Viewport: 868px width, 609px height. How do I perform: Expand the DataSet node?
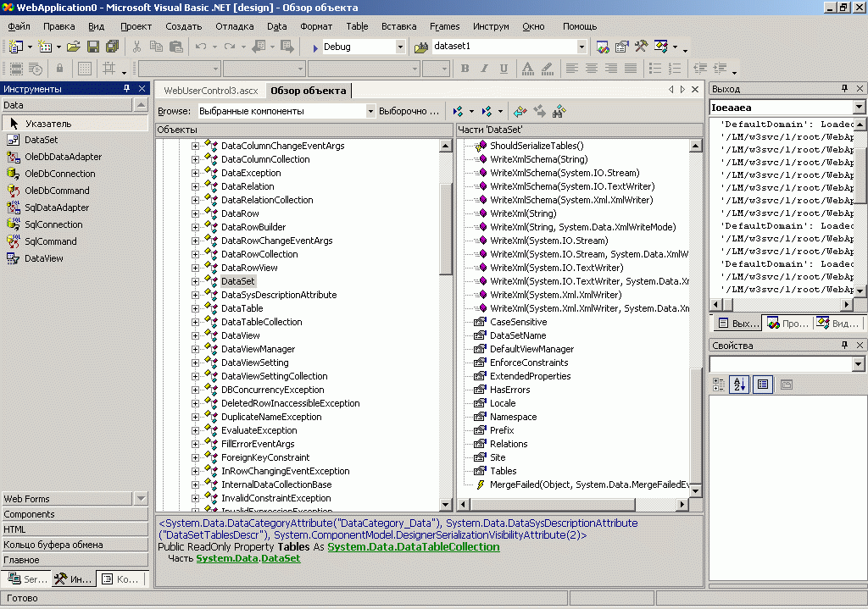tap(196, 281)
